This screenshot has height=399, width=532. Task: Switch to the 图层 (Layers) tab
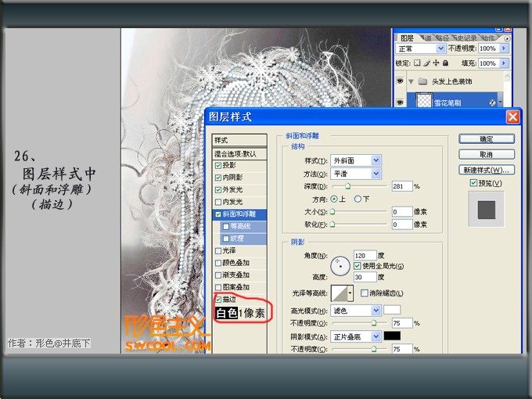click(x=407, y=38)
